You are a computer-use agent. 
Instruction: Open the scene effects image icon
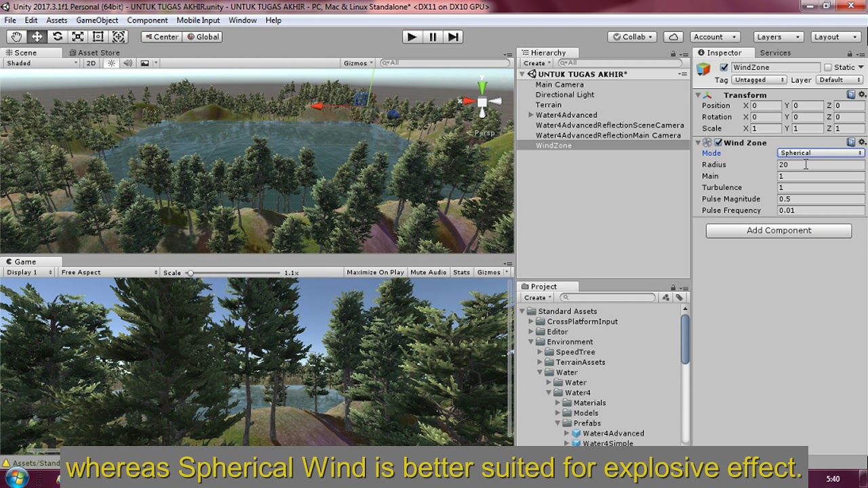144,63
